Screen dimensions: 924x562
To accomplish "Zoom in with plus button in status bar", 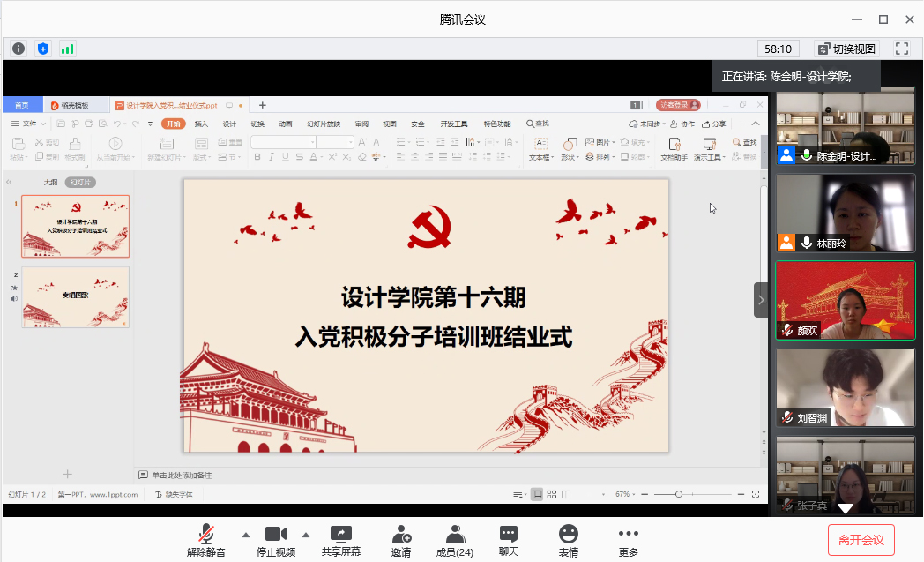I will click(741, 494).
